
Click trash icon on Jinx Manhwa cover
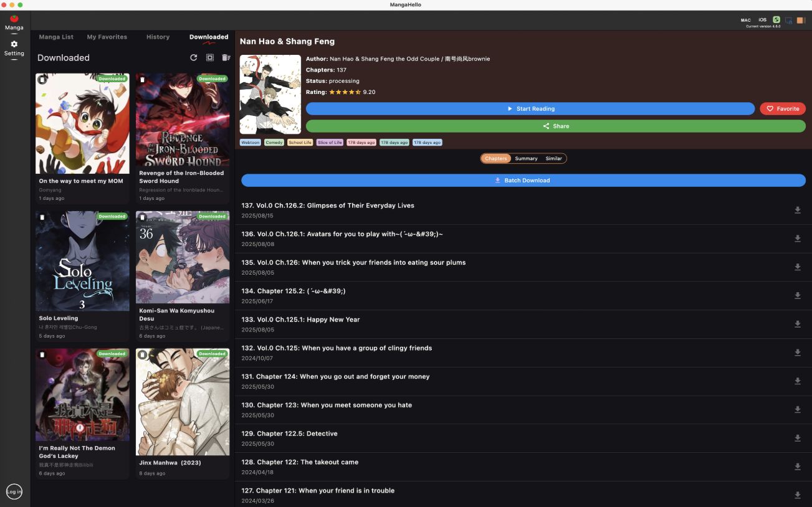(x=142, y=354)
